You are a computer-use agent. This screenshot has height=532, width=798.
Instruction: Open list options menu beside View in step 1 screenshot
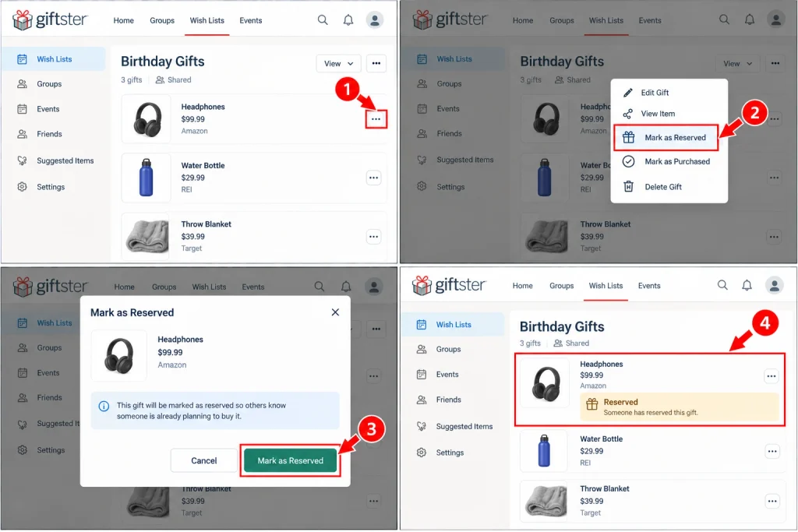pos(376,64)
